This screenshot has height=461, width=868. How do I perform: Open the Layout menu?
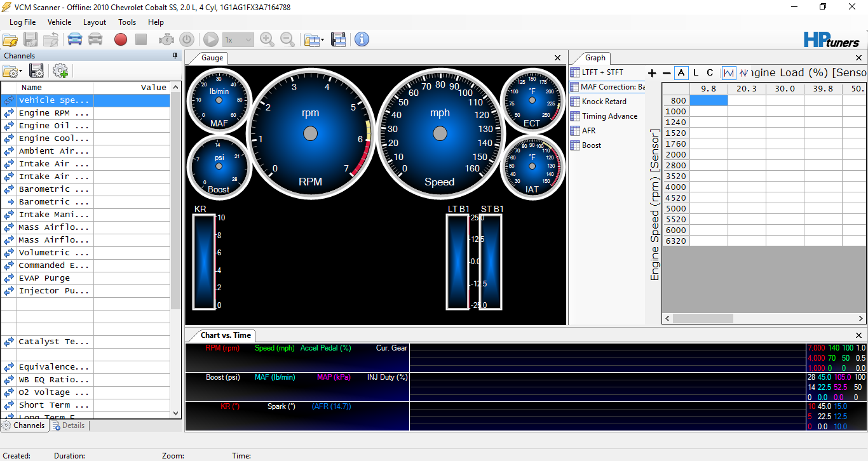coord(95,22)
